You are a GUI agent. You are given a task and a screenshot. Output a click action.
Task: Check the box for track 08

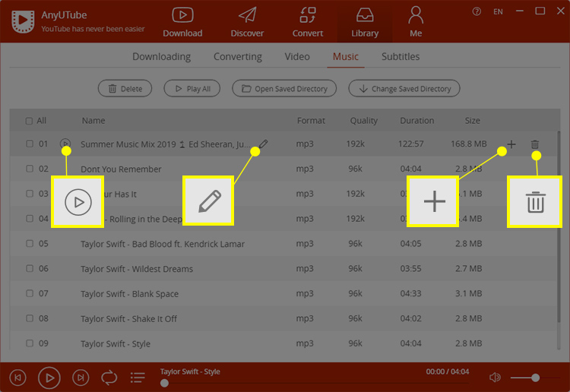pyautogui.click(x=30, y=318)
